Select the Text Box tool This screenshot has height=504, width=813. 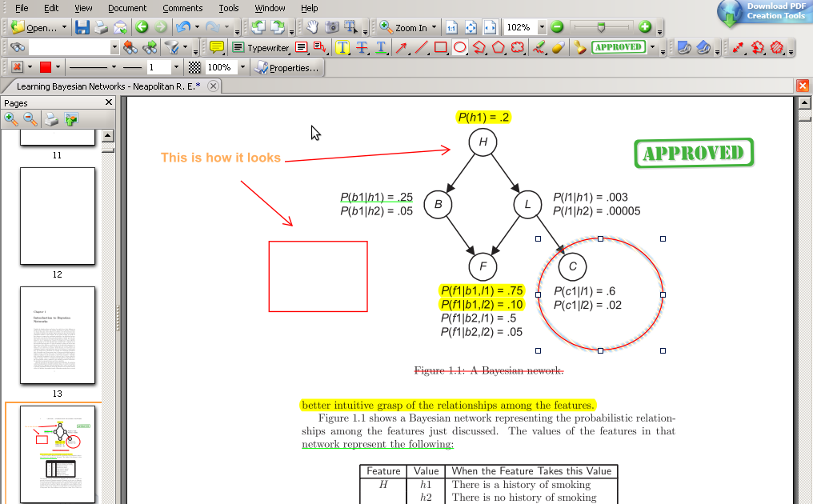click(x=301, y=48)
